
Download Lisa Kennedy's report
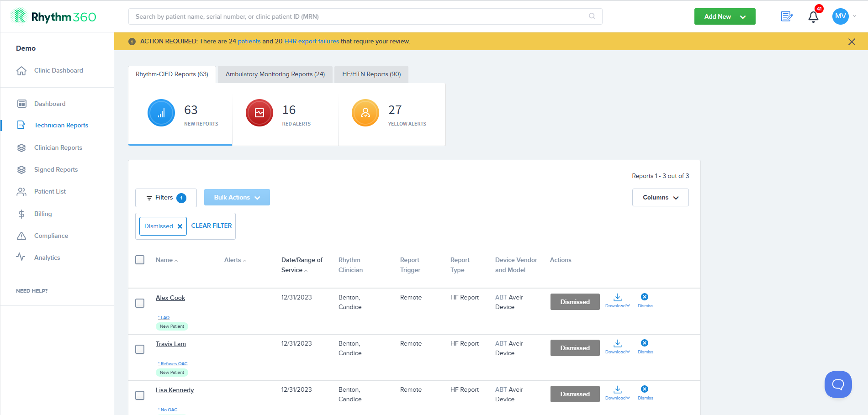(x=617, y=393)
